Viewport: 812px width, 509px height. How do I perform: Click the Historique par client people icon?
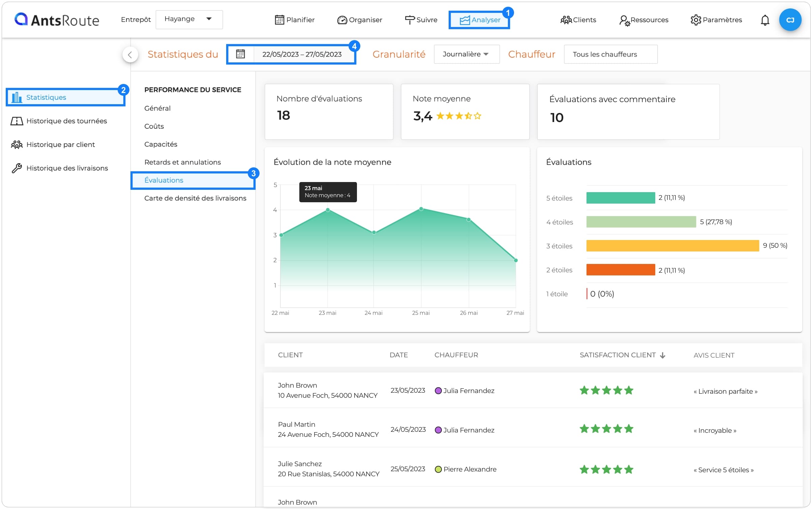(x=17, y=145)
